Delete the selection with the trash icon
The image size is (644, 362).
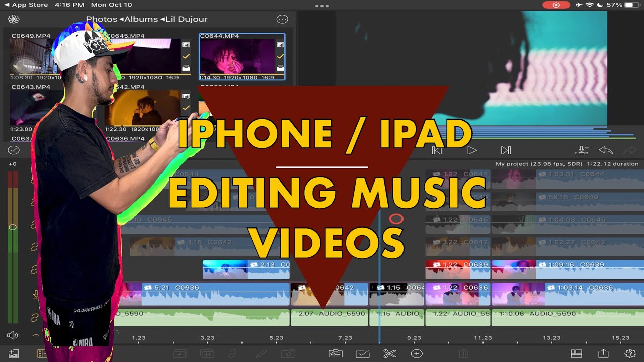click(x=464, y=354)
